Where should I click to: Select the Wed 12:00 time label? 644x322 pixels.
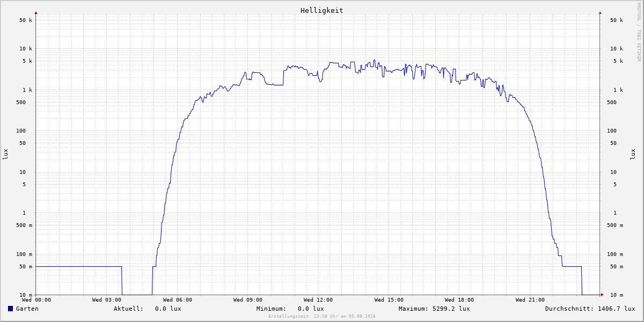(x=318, y=300)
